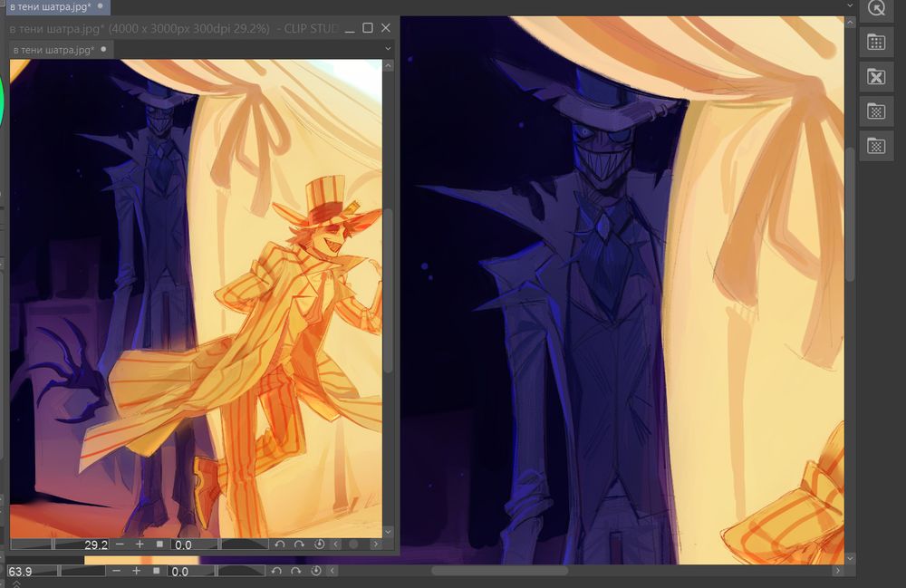The image size is (906, 588).
Task: Select floating window's 'в тени шатра.jpg*' tab
Action: (x=60, y=50)
